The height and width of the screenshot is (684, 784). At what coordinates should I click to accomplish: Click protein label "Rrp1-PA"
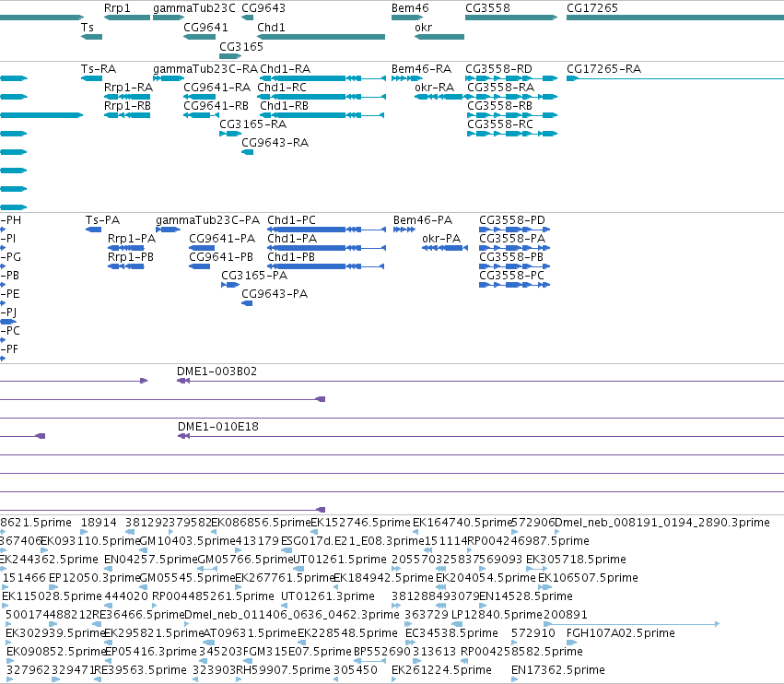(x=132, y=239)
